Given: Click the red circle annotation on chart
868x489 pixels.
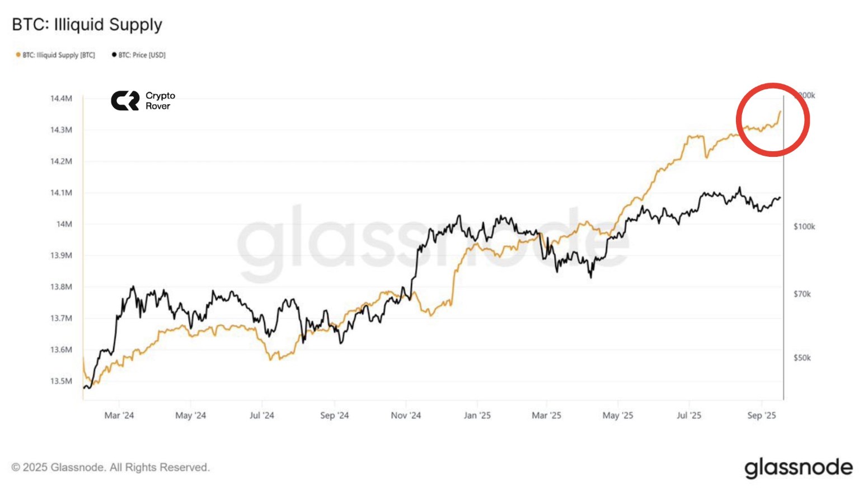Looking at the screenshot, I should pos(773,119).
